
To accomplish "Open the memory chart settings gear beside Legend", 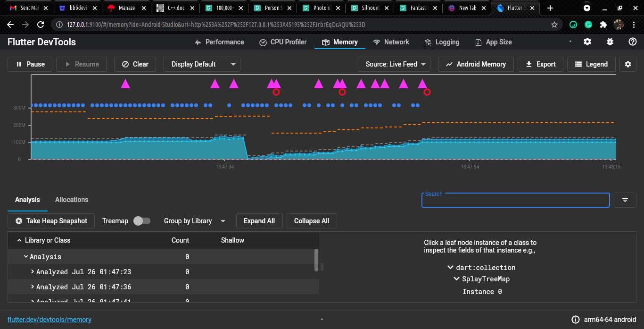I will tap(628, 64).
